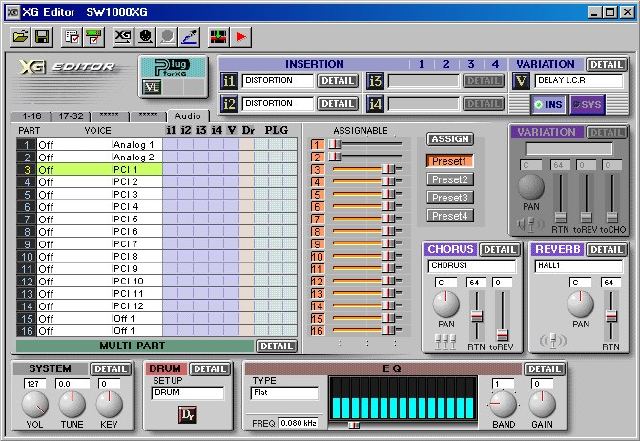Image resolution: width=640 pixels, height=441 pixels.
Task: Toggle assignable number button 5
Action: [317, 194]
